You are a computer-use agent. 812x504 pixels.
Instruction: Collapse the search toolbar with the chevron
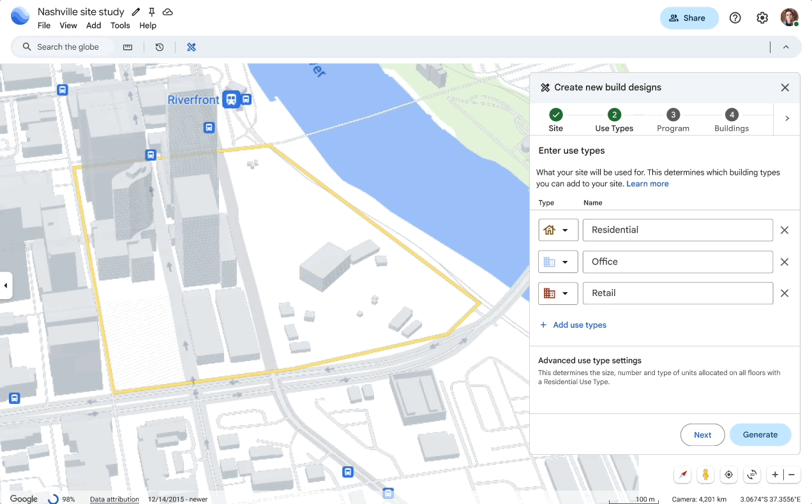pyautogui.click(x=786, y=47)
